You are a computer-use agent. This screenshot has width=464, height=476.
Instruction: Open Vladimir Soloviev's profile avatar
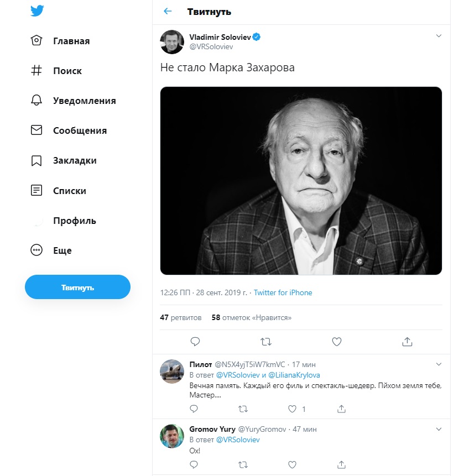coord(172,42)
